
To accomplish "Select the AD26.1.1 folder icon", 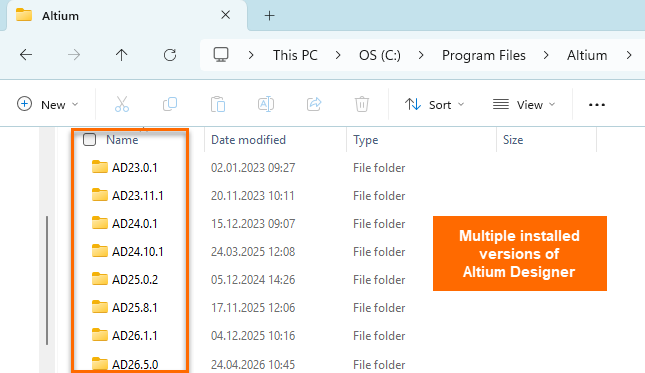I will coord(100,335).
